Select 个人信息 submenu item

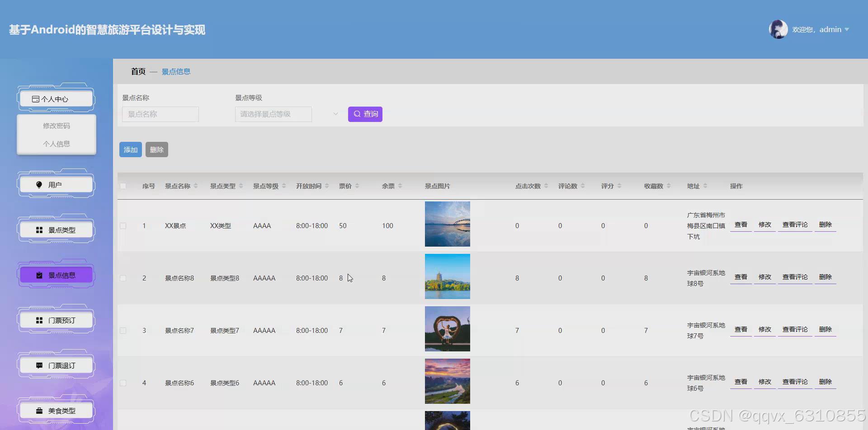pyautogui.click(x=57, y=144)
